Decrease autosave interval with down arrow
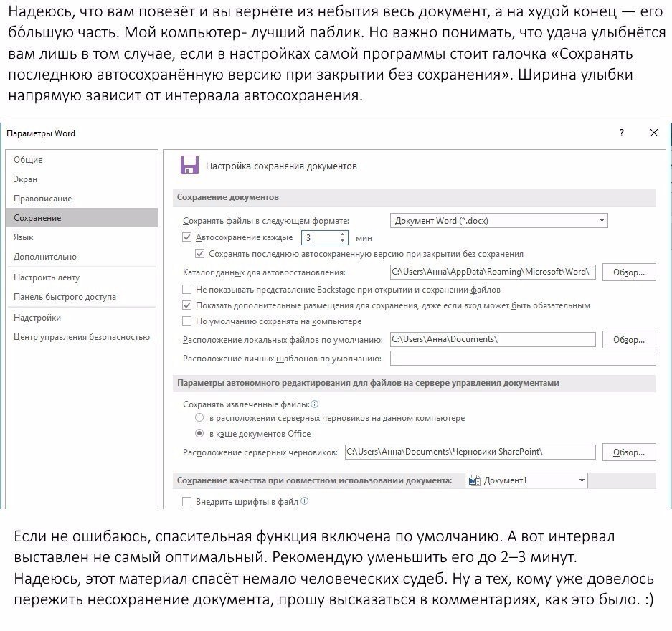Screen dimensions: 672x631 point(342,241)
